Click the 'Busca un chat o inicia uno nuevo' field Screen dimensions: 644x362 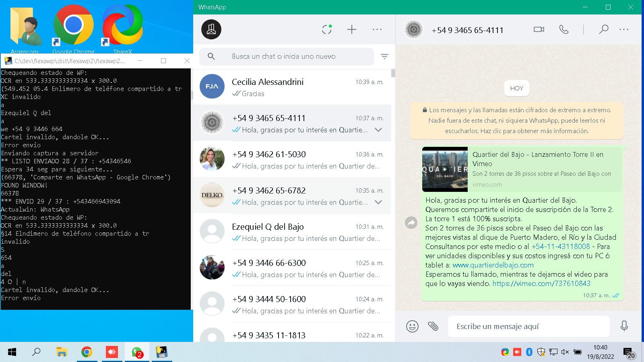(x=286, y=56)
